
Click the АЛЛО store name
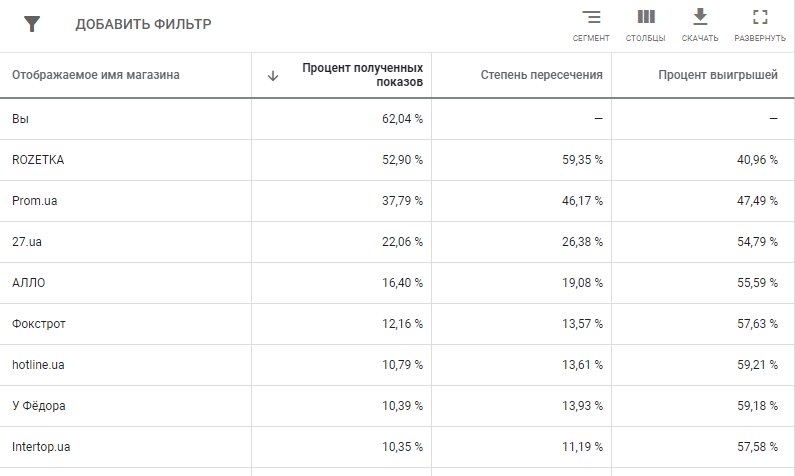point(28,283)
